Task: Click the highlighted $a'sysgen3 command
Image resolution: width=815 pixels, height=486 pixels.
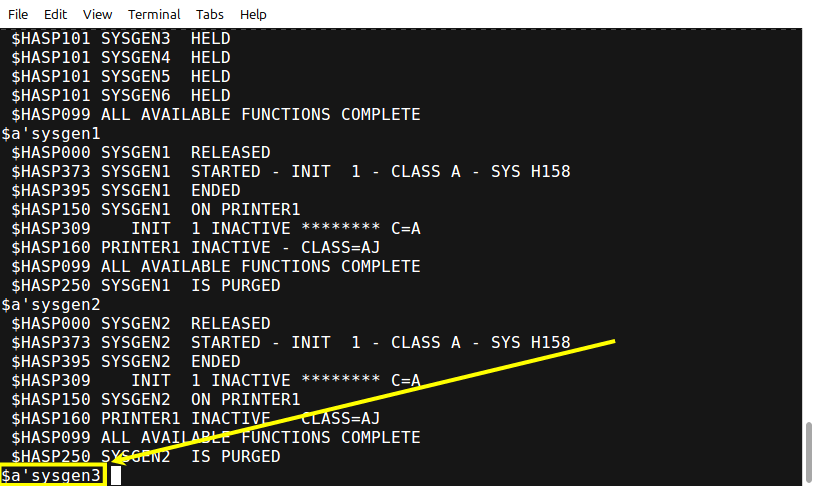Action: (x=51, y=475)
